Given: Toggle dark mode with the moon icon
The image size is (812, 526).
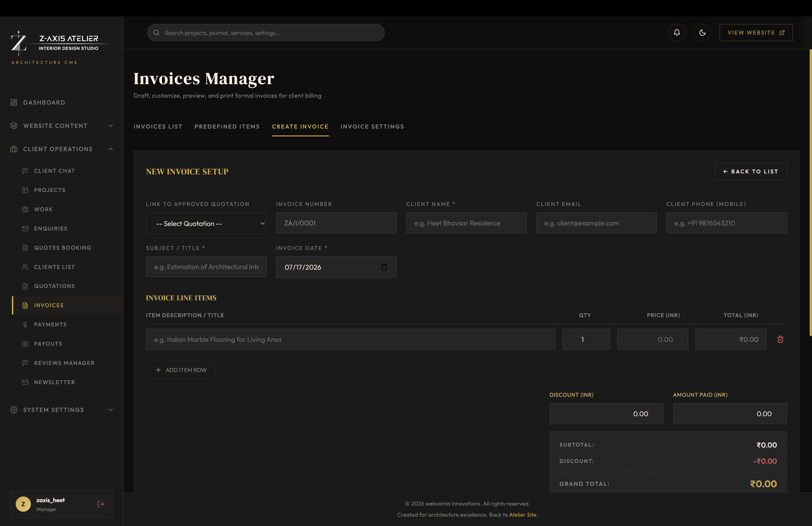Looking at the screenshot, I should point(702,32).
